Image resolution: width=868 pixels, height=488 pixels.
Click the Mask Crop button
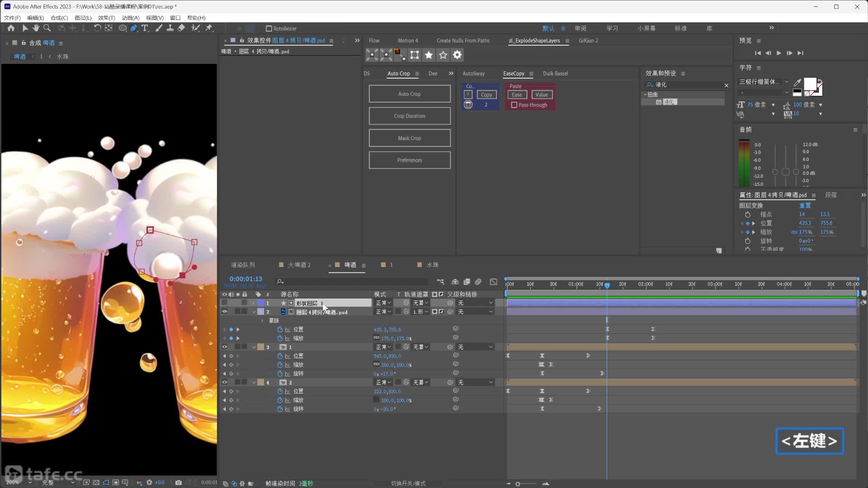tap(410, 138)
